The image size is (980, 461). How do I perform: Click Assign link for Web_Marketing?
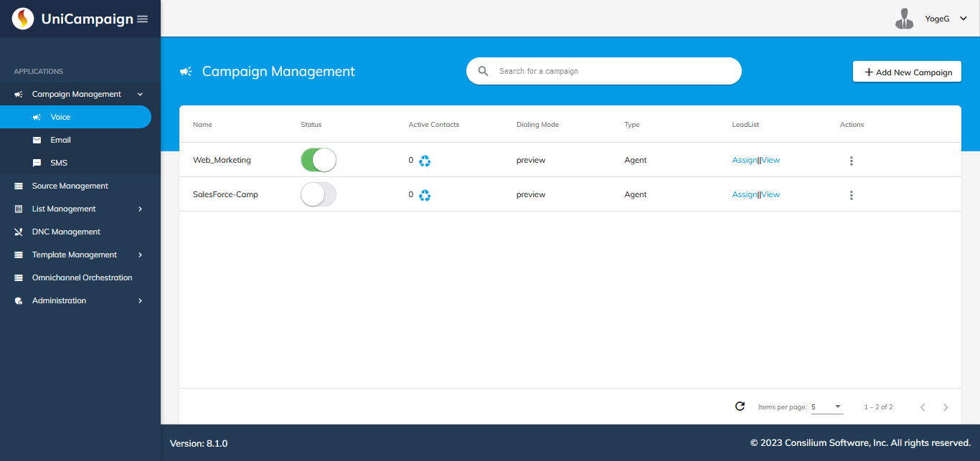pyautogui.click(x=744, y=160)
